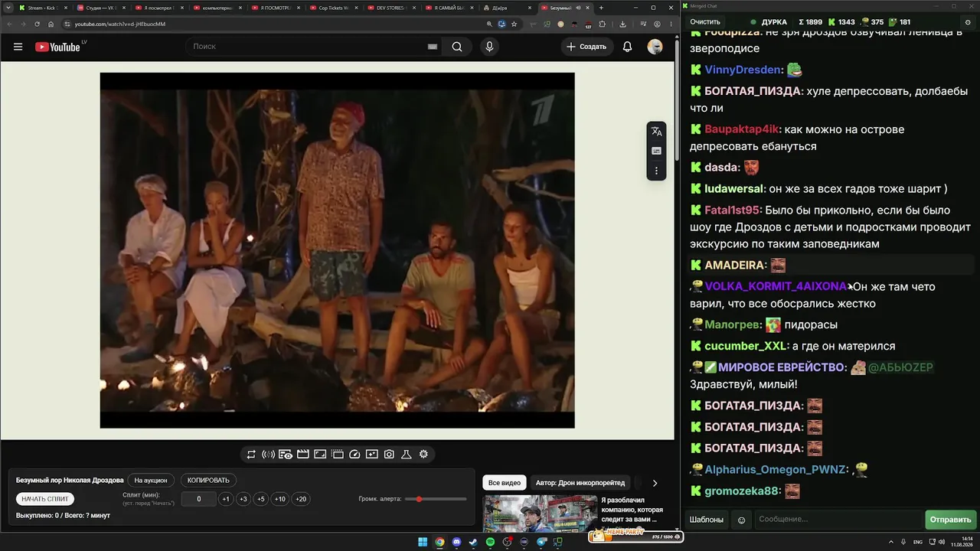The width and height of the screenshot is (980, 551).
Task: Add +5 minutes to split
Action: pyautogui.click(x=261, y=499)
